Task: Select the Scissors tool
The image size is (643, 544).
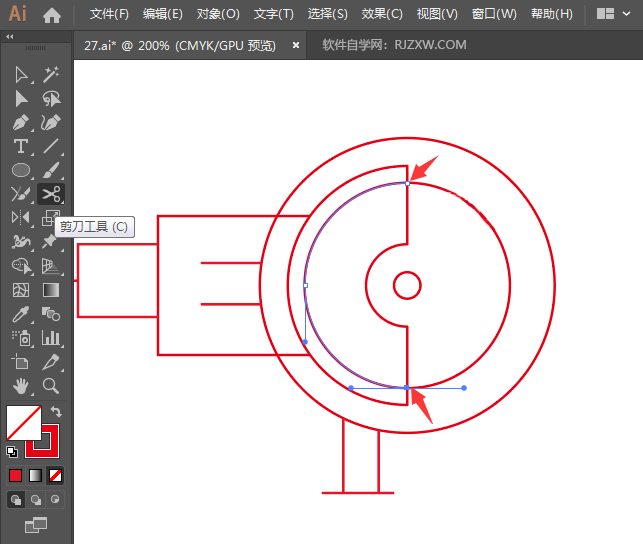Action: coord(51,193)
